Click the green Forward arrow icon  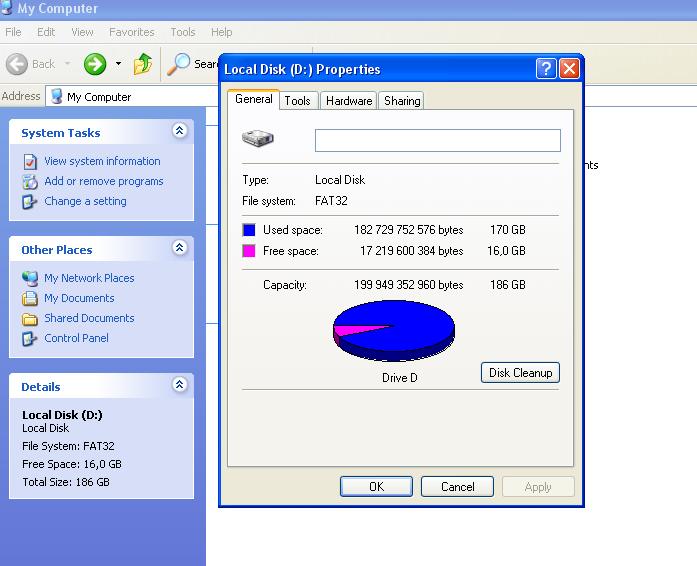point(95,64)
